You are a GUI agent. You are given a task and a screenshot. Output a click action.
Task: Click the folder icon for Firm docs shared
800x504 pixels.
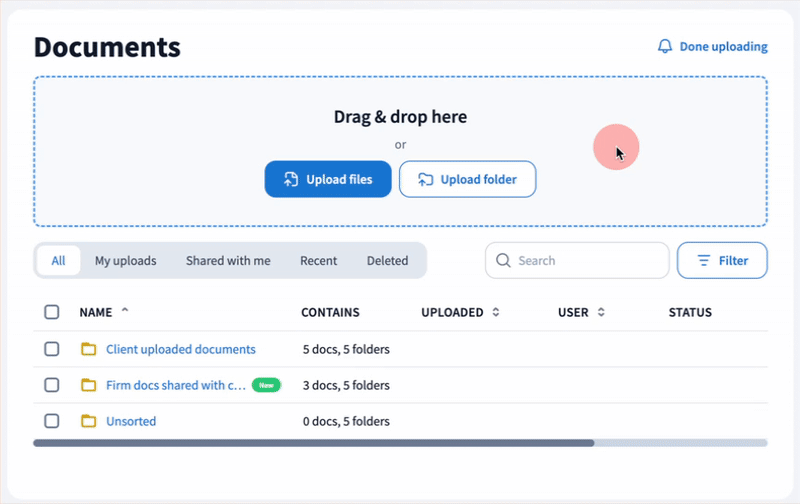click(x=89, y=385)
